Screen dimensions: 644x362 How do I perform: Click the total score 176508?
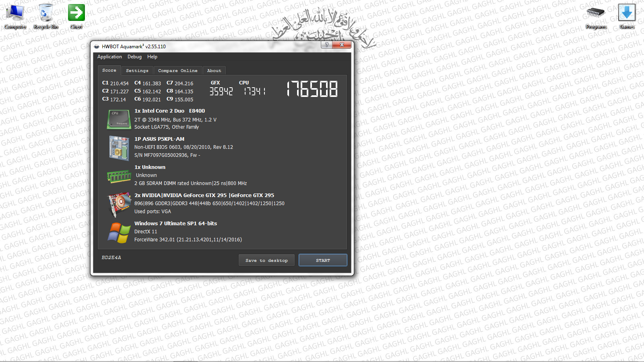[312, 89]
